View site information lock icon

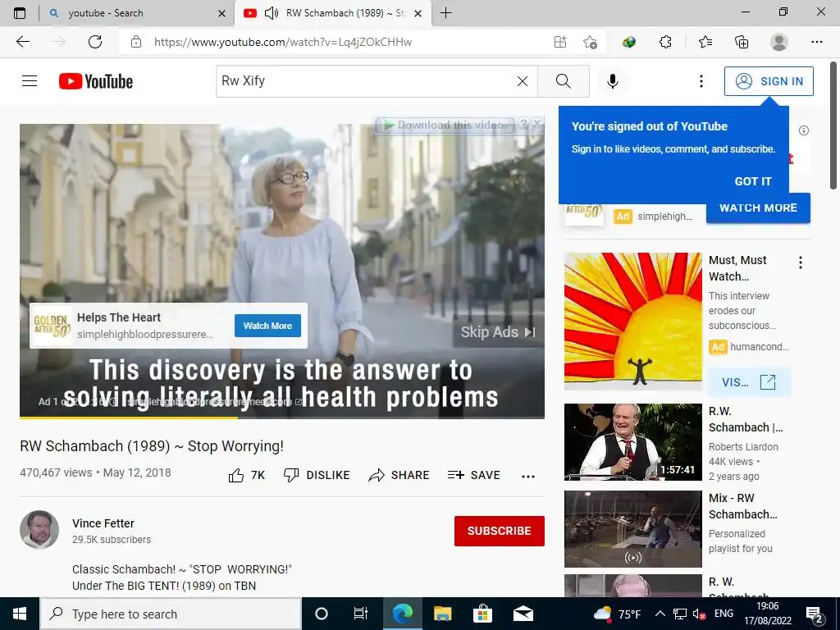136,42
